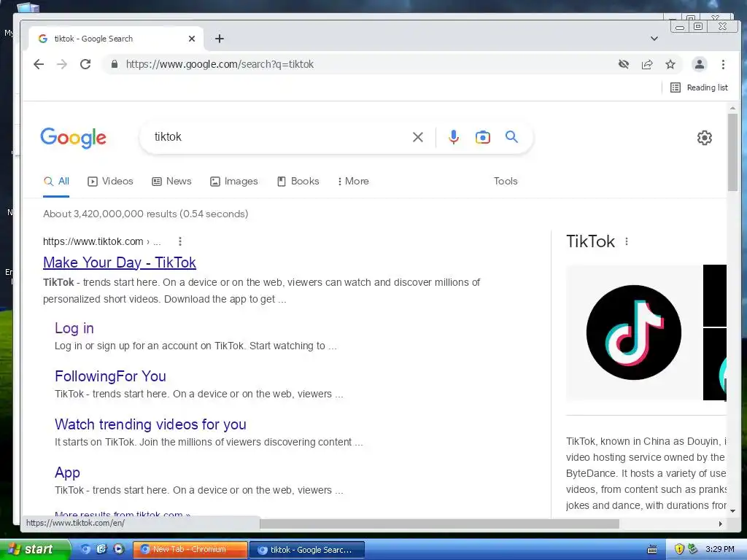Open on-screen keyboard icon in taskbar

pyautogui.click(x=651, y=550)
